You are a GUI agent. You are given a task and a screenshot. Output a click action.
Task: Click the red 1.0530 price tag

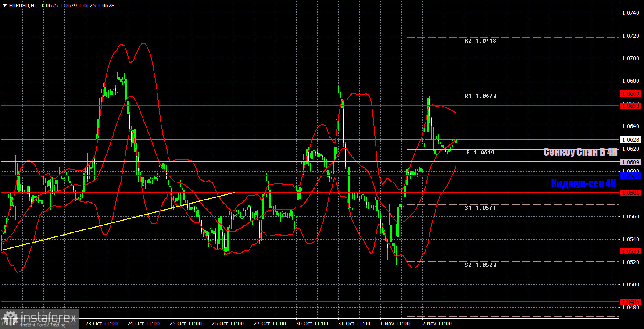coord(631,251)
